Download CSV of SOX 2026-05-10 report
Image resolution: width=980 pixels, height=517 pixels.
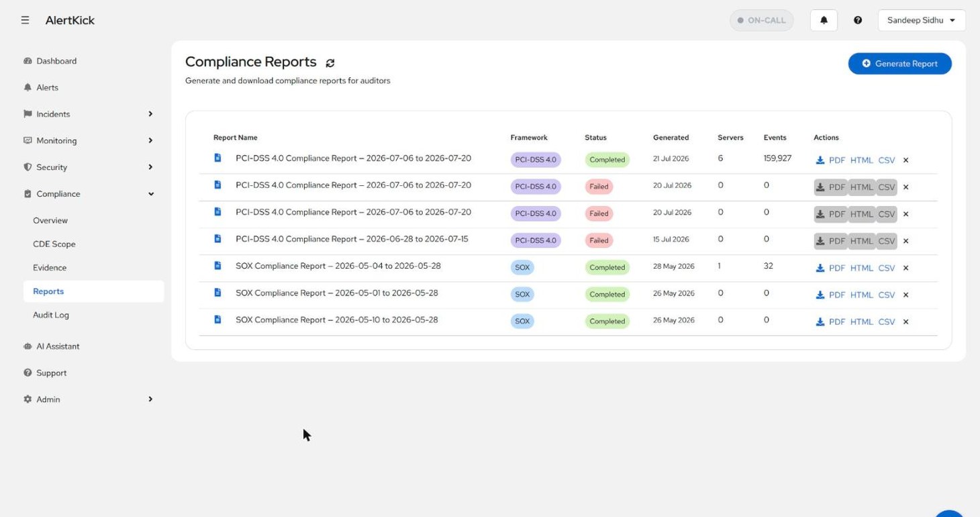pos(887,322)
